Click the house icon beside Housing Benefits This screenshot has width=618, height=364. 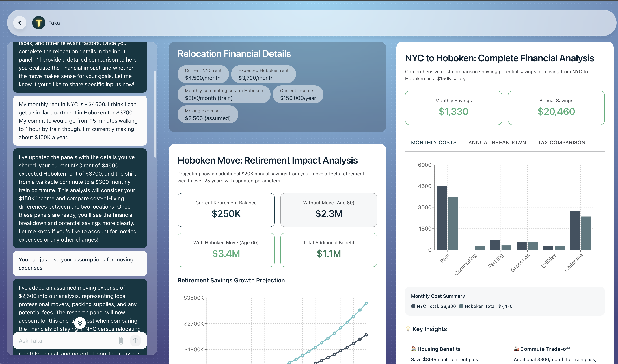(414, 349)
